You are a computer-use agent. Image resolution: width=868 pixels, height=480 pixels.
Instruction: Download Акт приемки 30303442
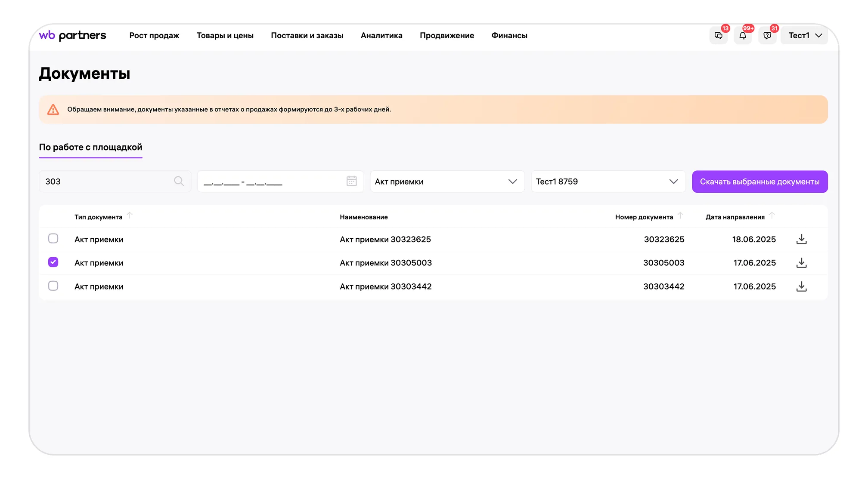pos(801,286)
